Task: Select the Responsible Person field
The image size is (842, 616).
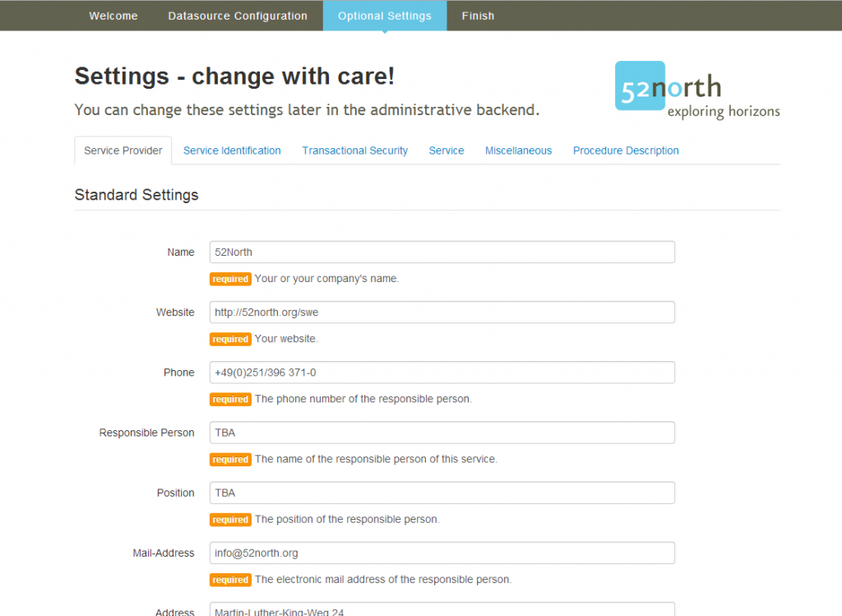Action: coord(442,433)
